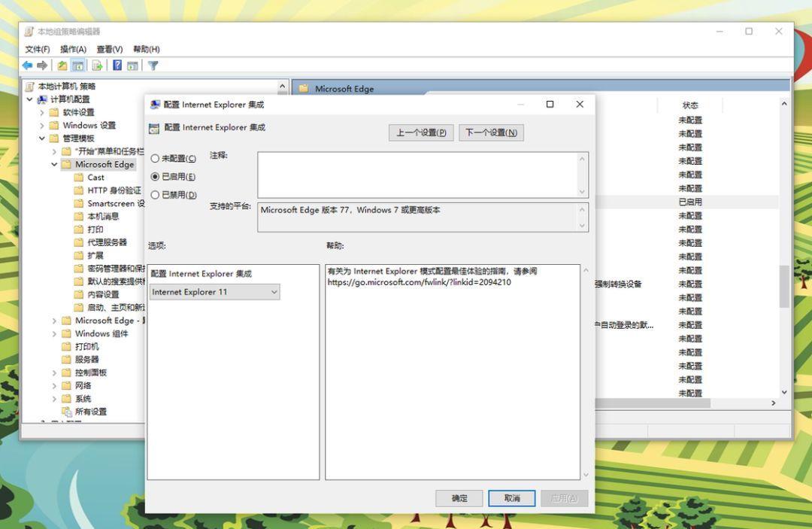Click the up-one-level folder toolbar icon

tap(62, 65)
